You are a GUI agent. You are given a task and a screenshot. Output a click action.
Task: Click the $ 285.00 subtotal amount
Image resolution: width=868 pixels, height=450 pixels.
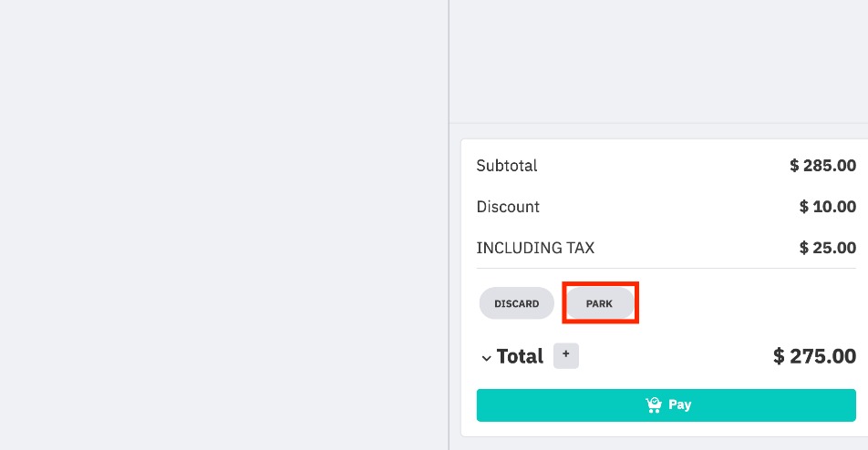click(822, 165)
